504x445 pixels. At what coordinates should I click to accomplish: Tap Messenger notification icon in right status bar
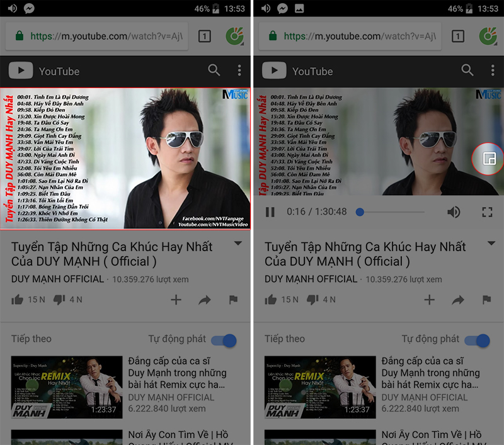coord(282,8)
